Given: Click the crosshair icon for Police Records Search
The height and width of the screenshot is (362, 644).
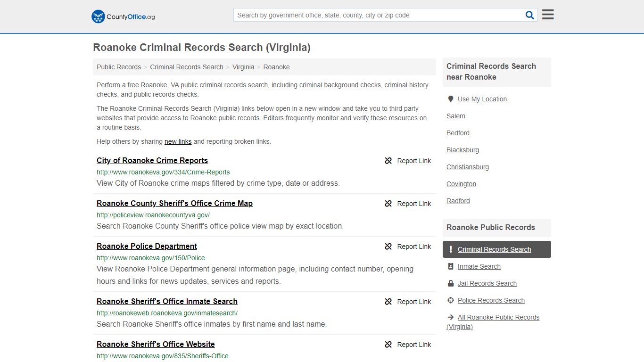Looking at the screenshot, I should click(451, 300).
